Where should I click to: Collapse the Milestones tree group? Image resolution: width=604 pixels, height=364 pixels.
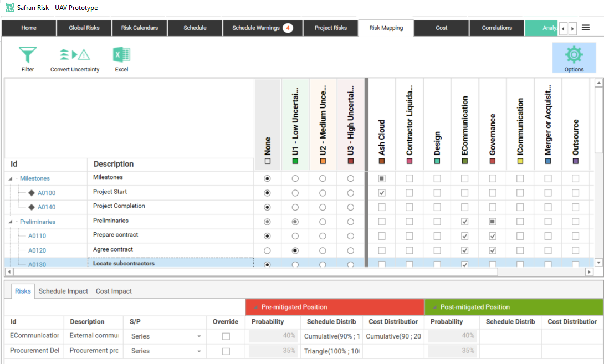(12, 178)
